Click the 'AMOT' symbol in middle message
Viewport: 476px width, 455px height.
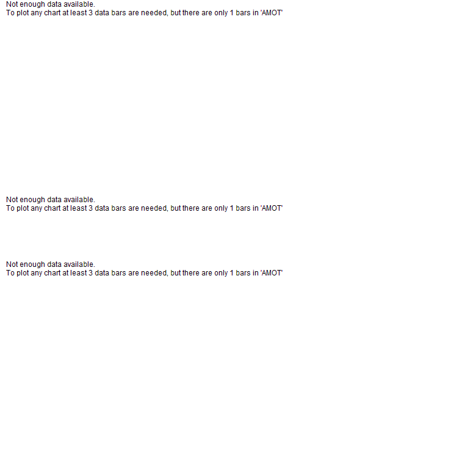[x=272, y=208]
